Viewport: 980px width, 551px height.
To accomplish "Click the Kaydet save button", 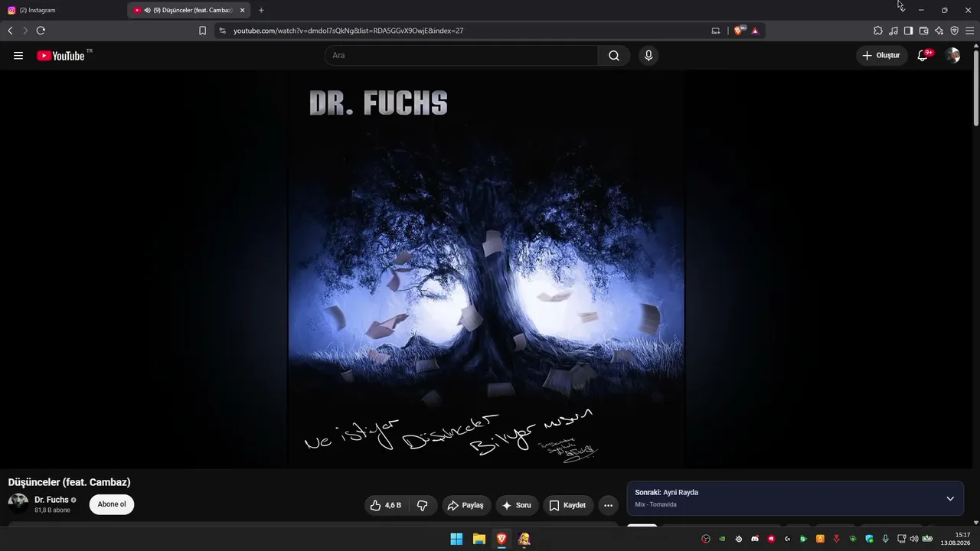I will 568,505.
